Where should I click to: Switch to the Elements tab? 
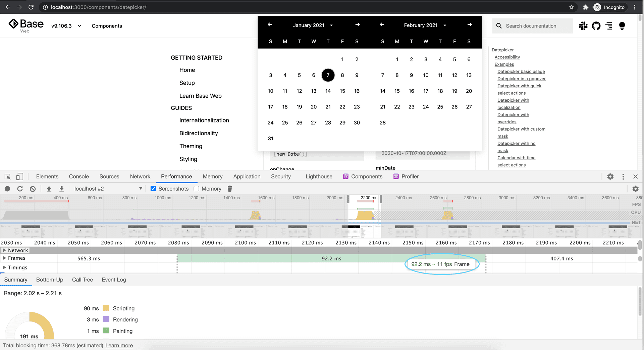tap(47, 177)
